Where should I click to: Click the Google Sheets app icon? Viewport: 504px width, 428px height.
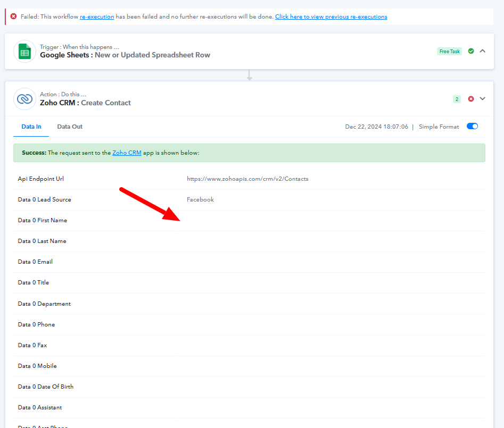pyautogui.click(x=25, y=52)
